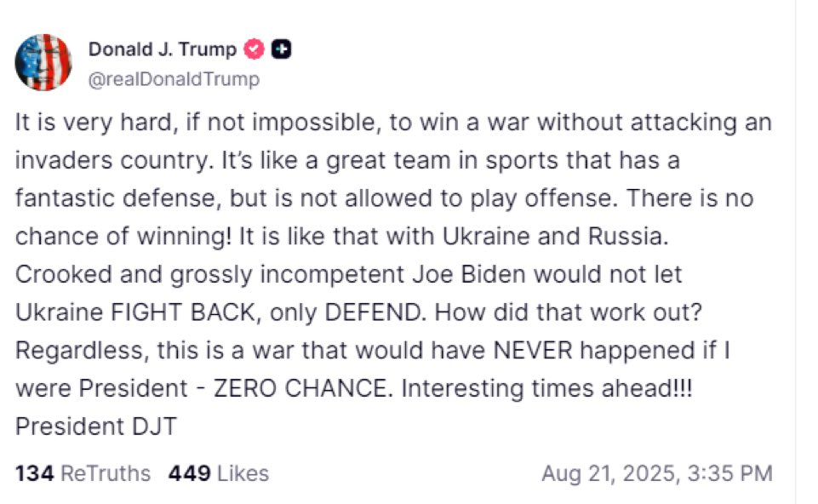Show who gave the 449 Likes

(x=219, y=473)
